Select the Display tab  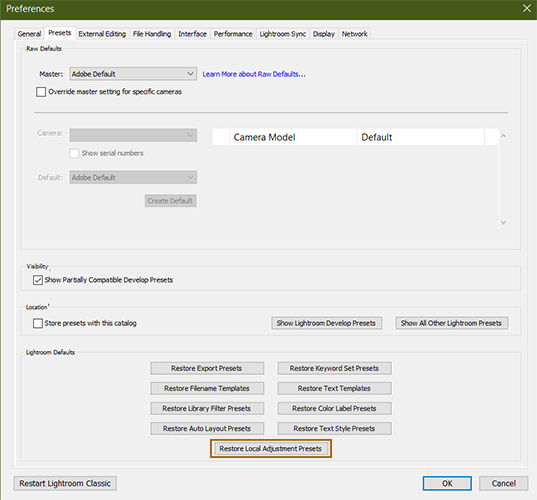point(323,34)
